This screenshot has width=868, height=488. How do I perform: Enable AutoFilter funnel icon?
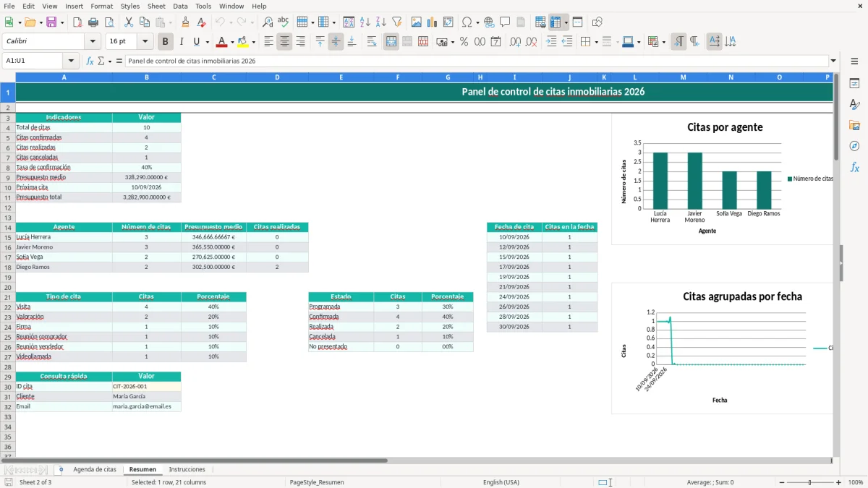(x=396, y=22)
